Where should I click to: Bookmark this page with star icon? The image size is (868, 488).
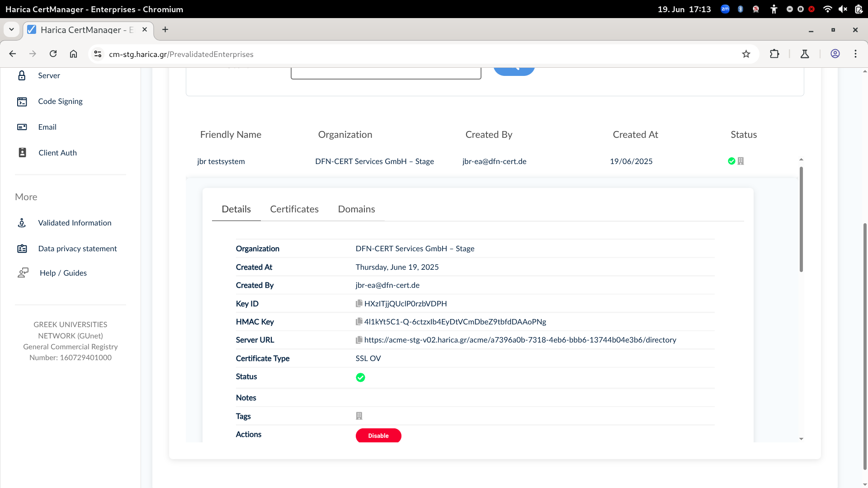coord(746,54)
